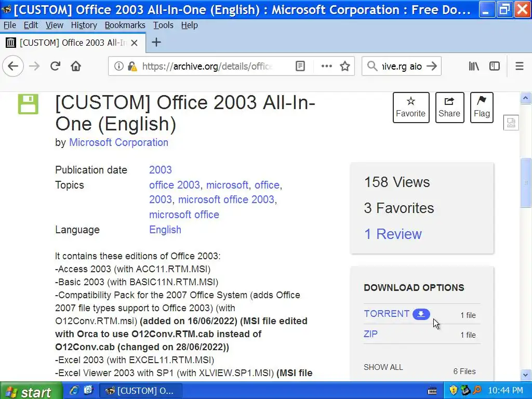Click the torrent download icon
The width and height of the screenshot is (532, 399).
click(421, 314)
